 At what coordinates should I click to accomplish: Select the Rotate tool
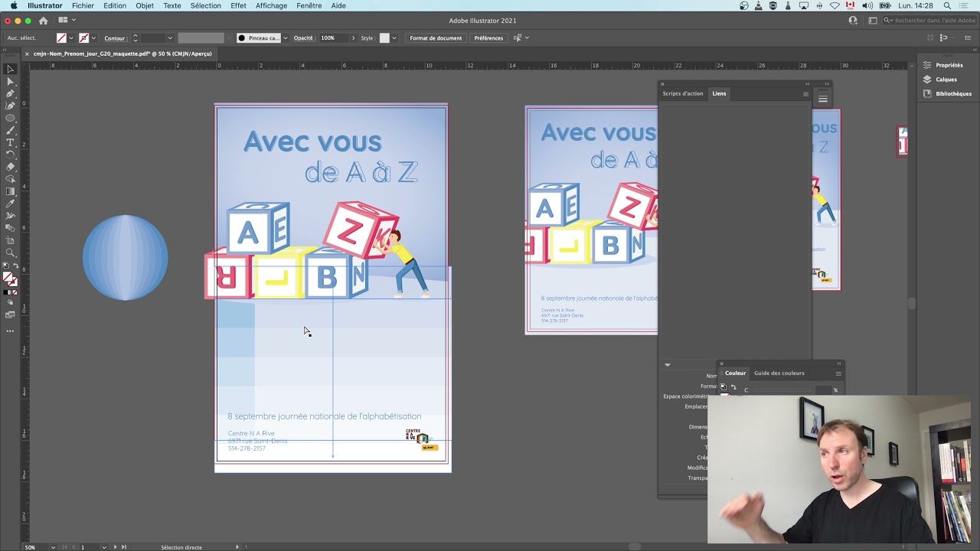[x=10, y=155]
